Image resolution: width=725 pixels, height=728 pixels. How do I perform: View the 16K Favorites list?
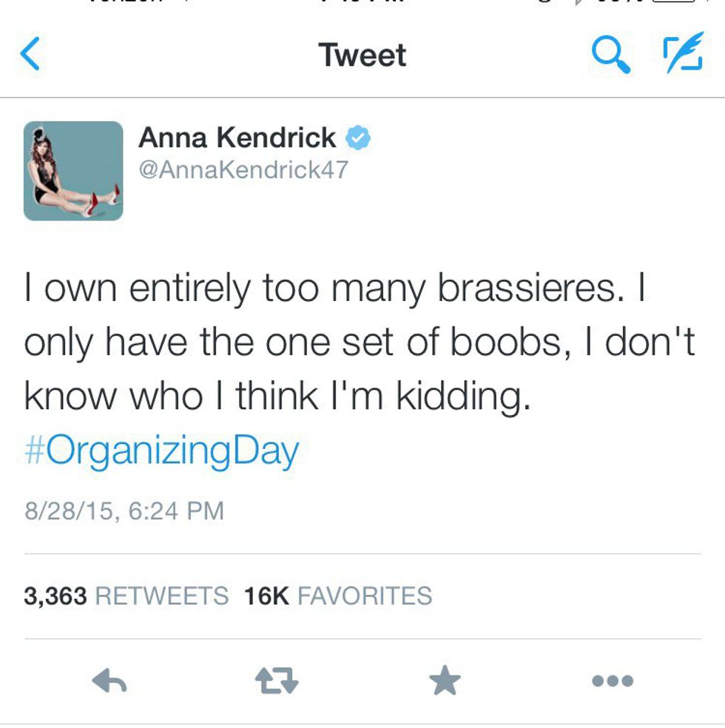338,596
